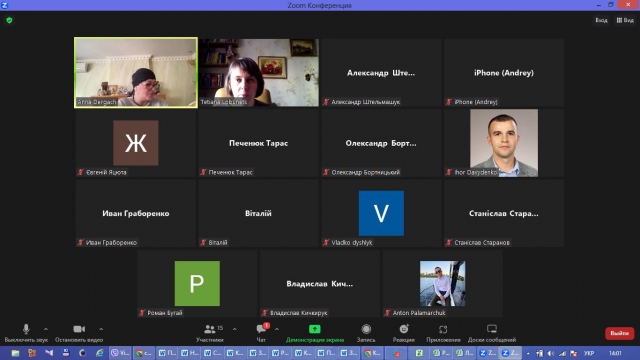
Task: Select Anna Dergach video tile
Action: point(136,73)
